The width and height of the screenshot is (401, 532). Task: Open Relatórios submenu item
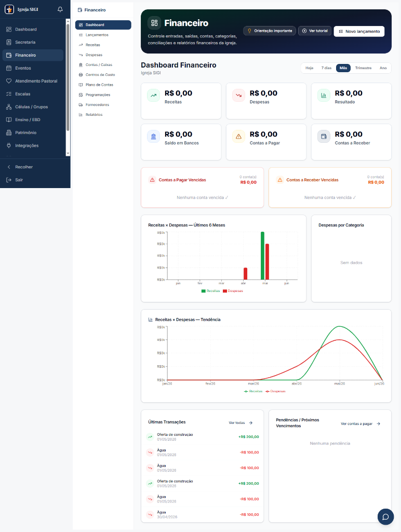(x=103, y=115)
